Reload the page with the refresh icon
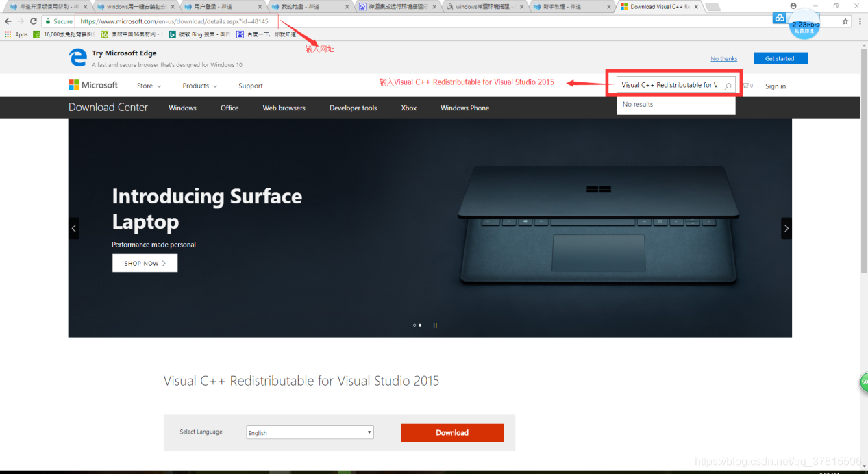The image size is (868, 474). coord(33,21)
